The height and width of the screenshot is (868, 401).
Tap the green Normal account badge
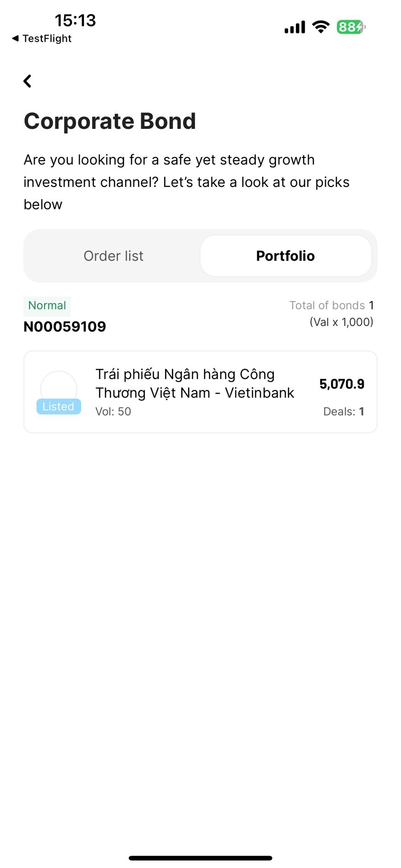[47, 305]
